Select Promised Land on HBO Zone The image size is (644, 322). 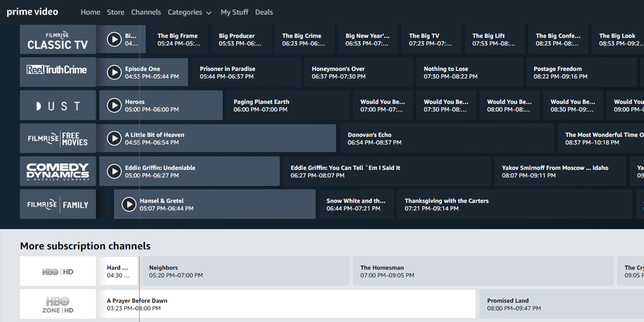point(562,304)
